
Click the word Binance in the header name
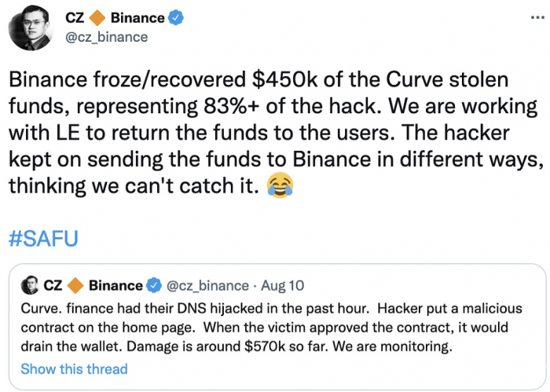click(137, 18)
